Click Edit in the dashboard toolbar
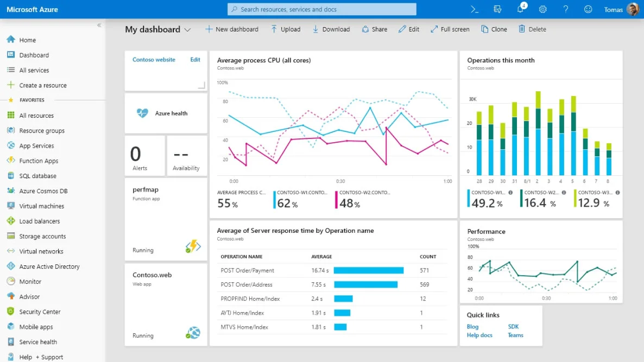Image resolution: width=644 pixels, height=362 pixels. coord(409,29)
